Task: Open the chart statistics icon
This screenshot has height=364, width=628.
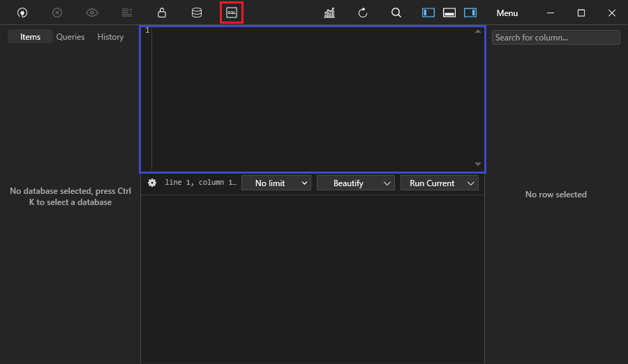Action: coord(329,13)
